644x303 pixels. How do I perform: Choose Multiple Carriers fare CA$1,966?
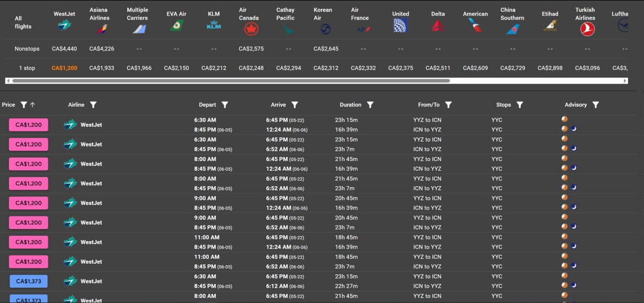[139, 68]
